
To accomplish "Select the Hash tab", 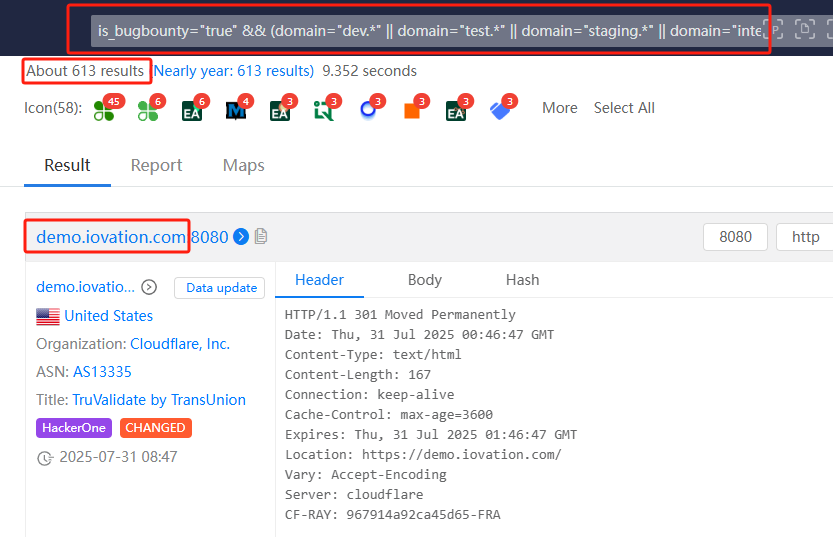I will 522,280.
